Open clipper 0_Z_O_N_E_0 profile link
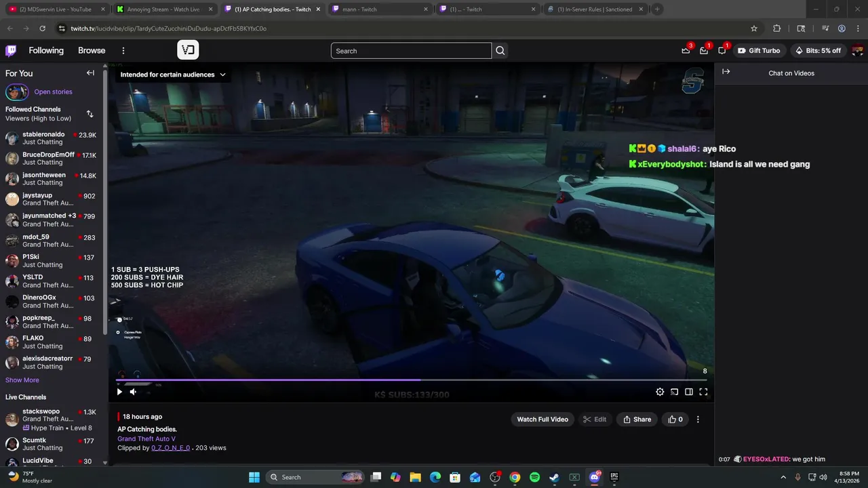 (170, 448)
